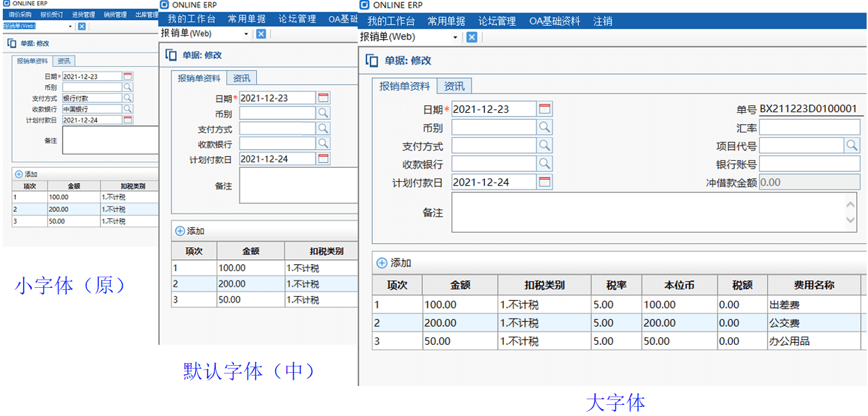Image resolution: width=868 pixels, height=416 pixels.
Task: Click 支付方式 lookup icon in small-font window
Action: (127, 98)
